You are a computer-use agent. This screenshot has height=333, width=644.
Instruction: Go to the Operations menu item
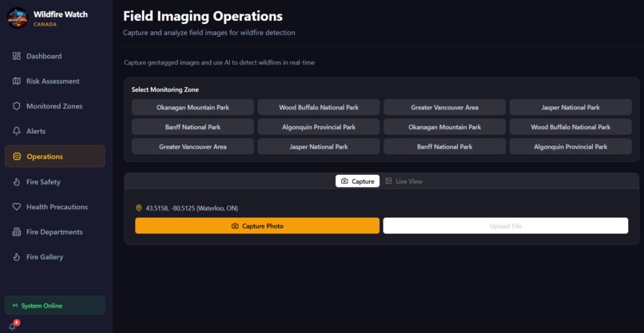[x=54, y=157]
